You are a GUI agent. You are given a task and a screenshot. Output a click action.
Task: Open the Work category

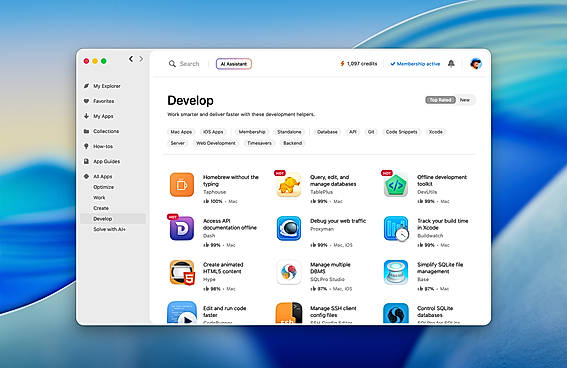99,198
